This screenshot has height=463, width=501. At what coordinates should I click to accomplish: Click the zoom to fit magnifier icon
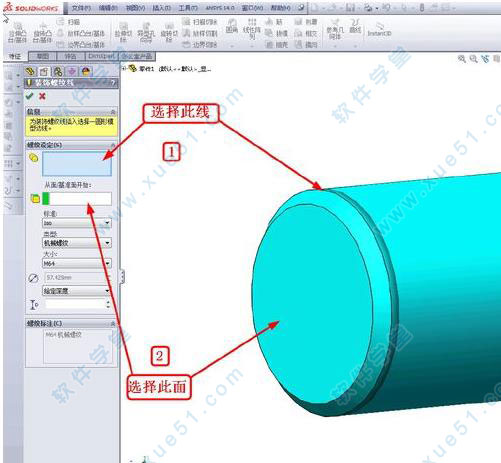[462, 59]
